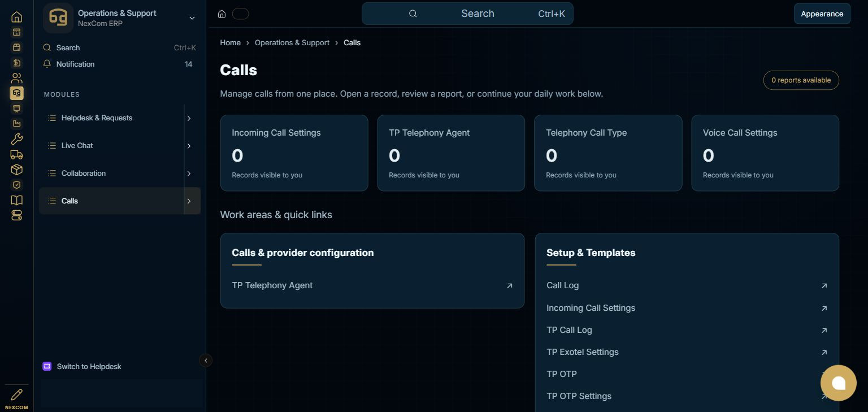Open the people icon in the left rail

(x=17, y=78)
